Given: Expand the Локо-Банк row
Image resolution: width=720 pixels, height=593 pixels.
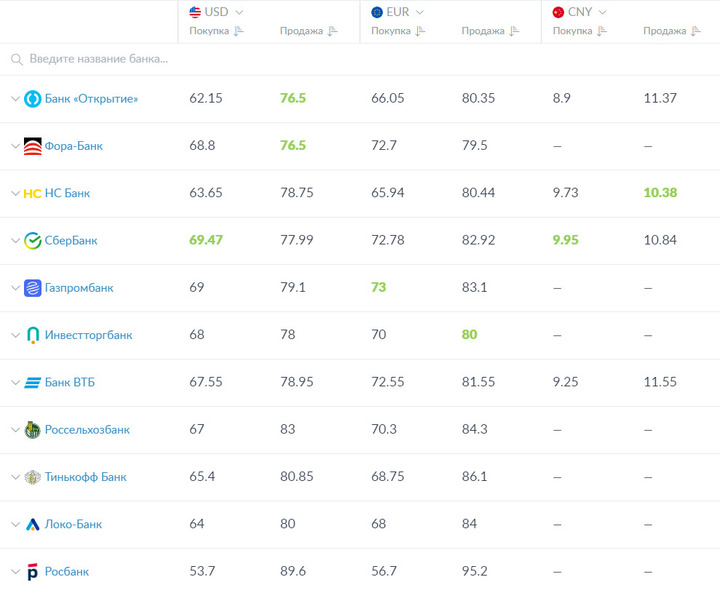Looking at the screenshot, I should [x=15, y=525].
